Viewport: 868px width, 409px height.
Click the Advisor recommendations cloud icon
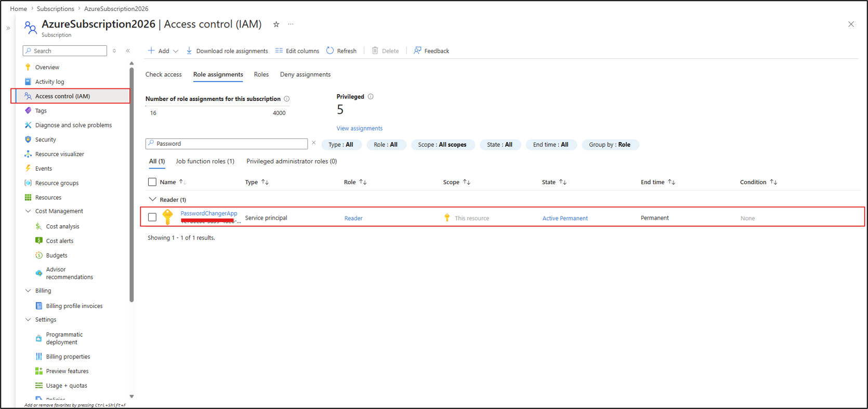(x=39, y=273)
